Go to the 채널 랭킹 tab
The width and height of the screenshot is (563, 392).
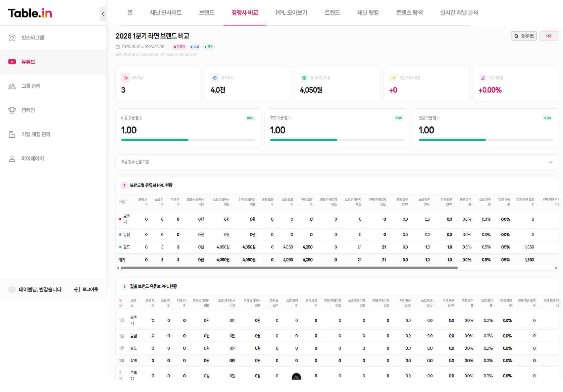(368, 13)
